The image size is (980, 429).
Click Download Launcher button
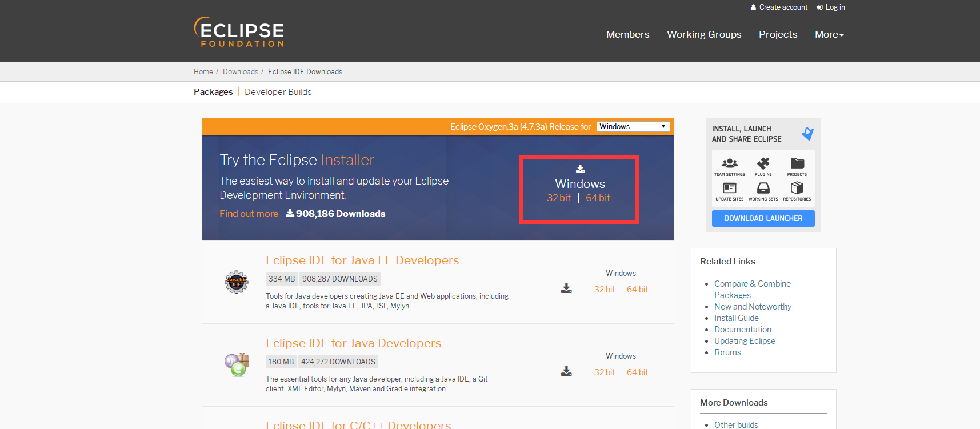763,218
